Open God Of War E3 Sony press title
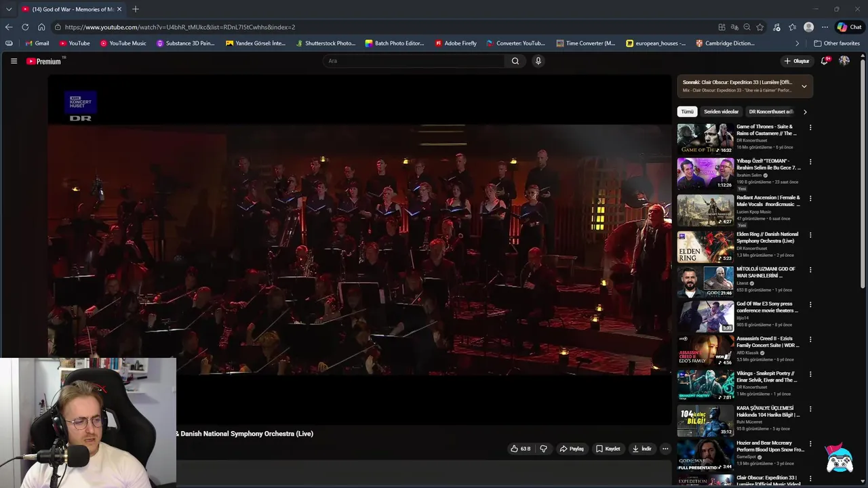The height and width of the screenshot is (488, 868). coord(767,307)
